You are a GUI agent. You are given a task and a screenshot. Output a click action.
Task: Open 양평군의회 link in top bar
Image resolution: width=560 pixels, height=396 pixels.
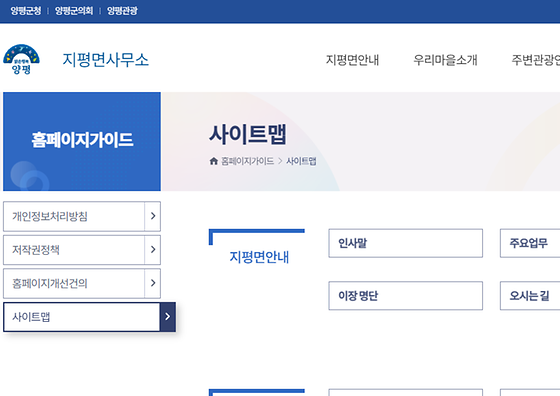(74, 11)
